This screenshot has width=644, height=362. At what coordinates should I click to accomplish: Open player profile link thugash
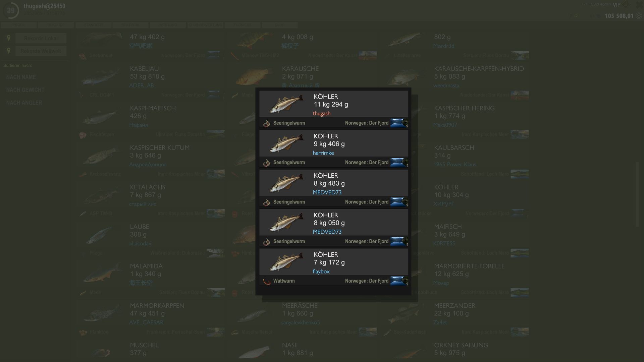tap(321, 114)
